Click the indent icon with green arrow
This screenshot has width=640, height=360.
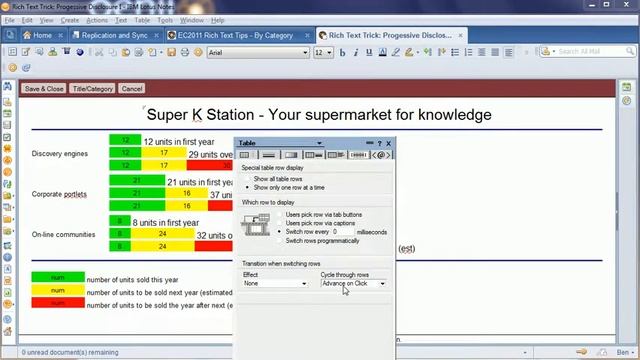pos(428,52)
